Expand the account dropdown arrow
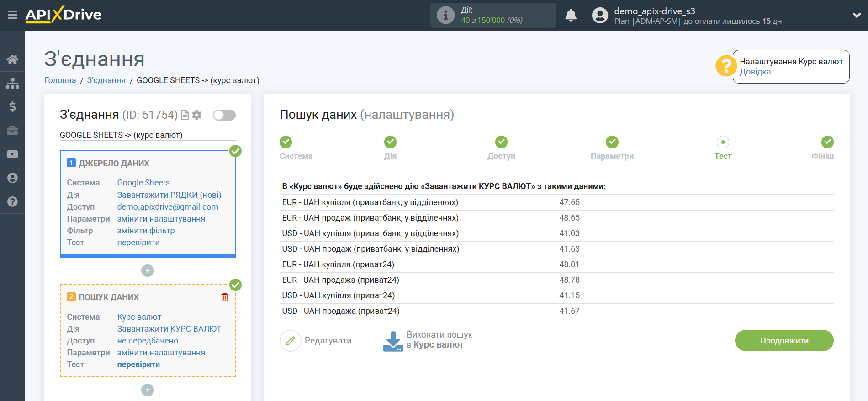 point(857,15)
